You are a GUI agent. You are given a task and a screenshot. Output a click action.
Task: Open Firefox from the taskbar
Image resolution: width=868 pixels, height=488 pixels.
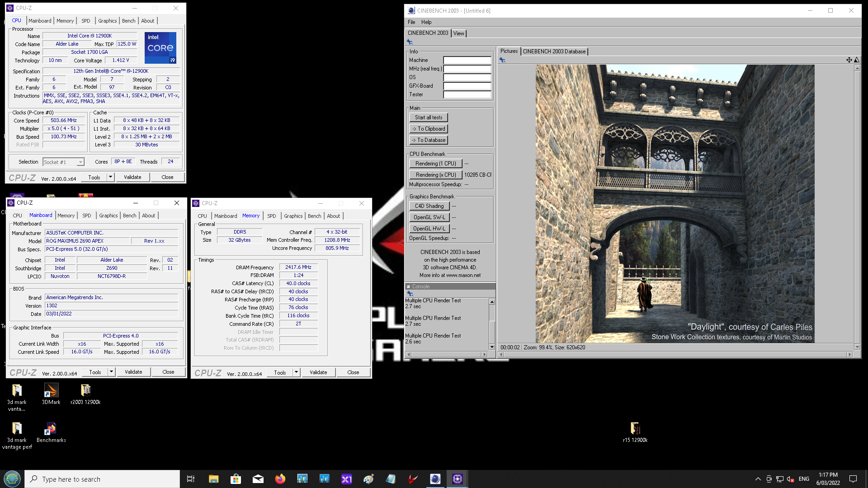[280, 479]
